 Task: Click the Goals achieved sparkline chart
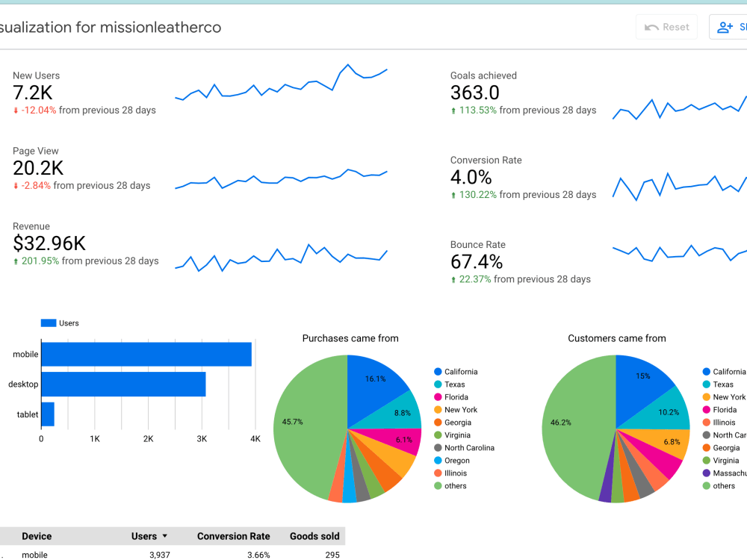pyautogui.click(x=680, y=108)
